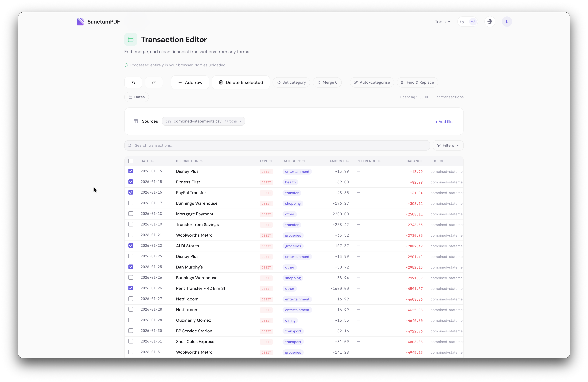
Task: Open the user avatar L menu
Action: coord(507,22)
